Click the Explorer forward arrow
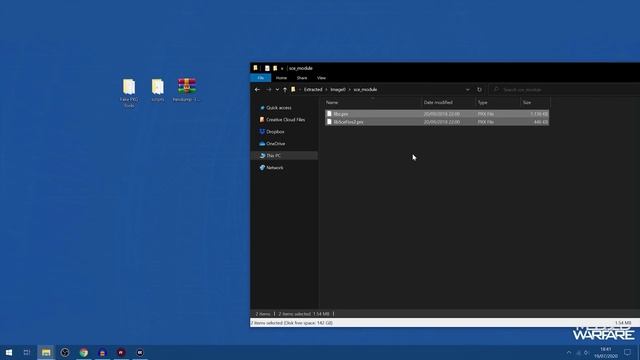This screenshot has height=360, width=640. coord(268,89)
